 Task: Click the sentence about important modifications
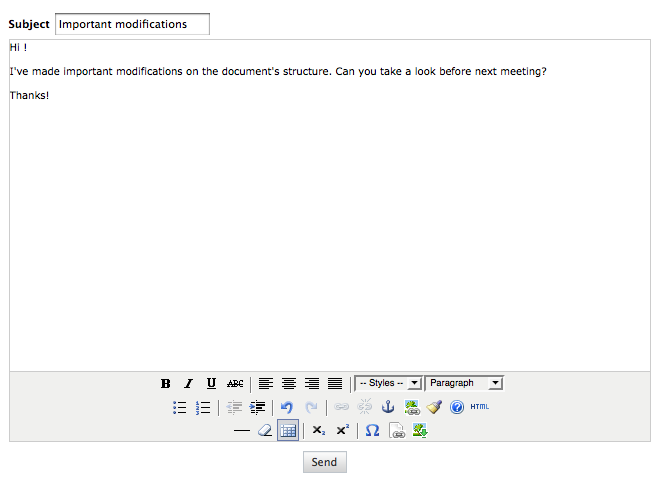click(x=278, y=71)
